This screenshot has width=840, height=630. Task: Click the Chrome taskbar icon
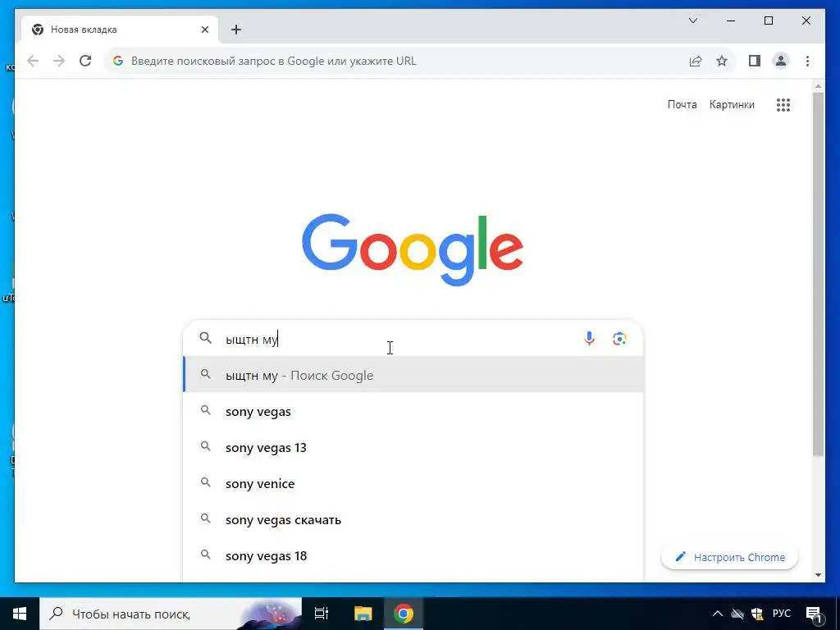404,614
